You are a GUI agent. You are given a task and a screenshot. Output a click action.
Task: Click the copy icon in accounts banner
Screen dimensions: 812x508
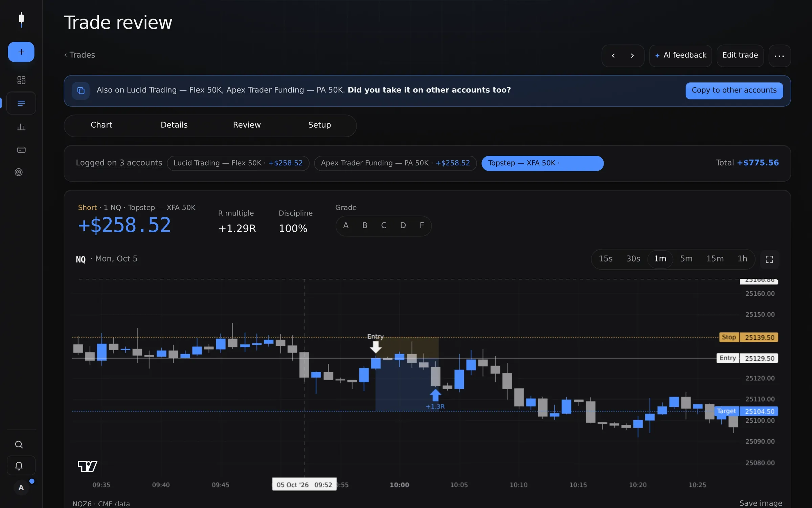(x=81, y=91)
